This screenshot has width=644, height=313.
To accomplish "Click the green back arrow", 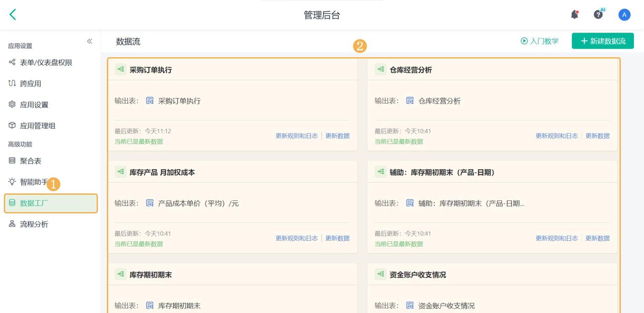I will coord(12,14).
